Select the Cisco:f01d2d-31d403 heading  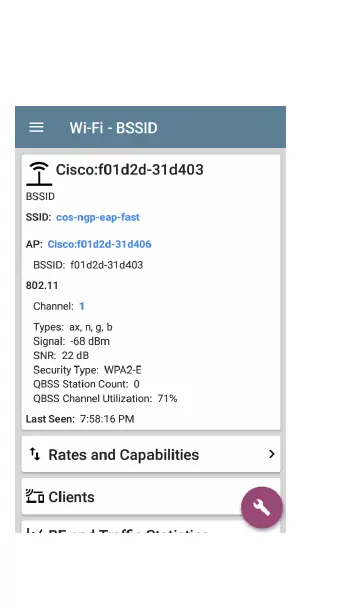pos(130,170)
